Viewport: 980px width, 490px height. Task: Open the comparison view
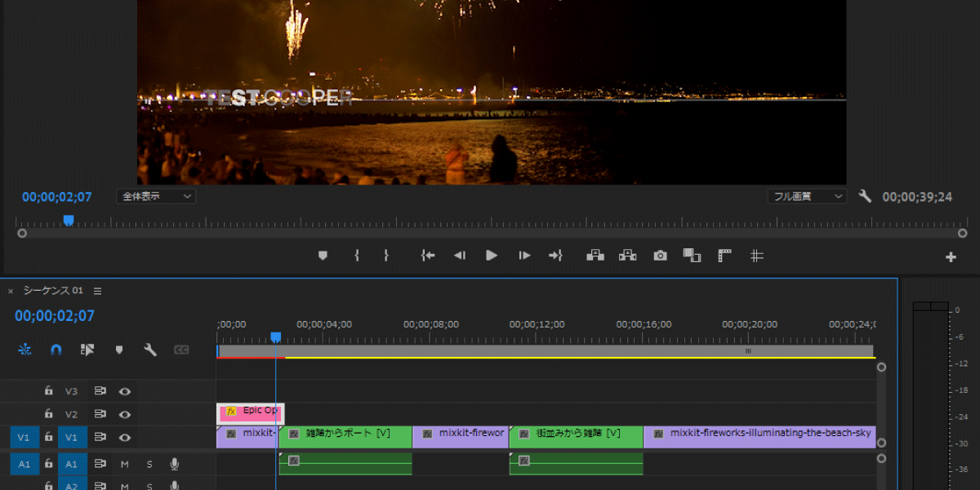coord(693,256)
